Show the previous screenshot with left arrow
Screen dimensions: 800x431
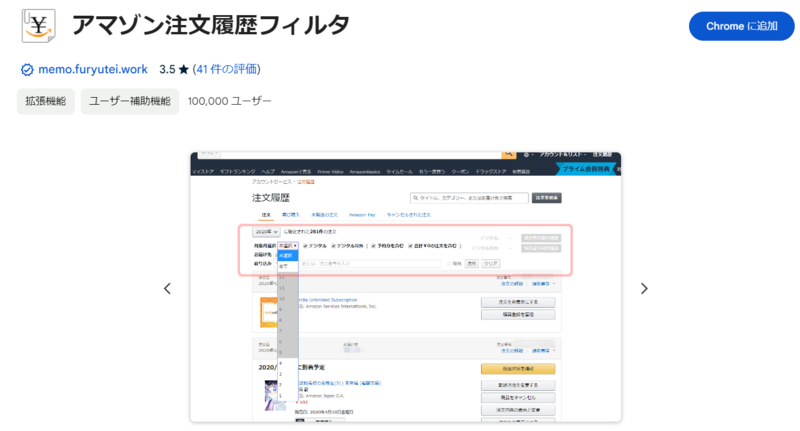[x=167, y=289]
